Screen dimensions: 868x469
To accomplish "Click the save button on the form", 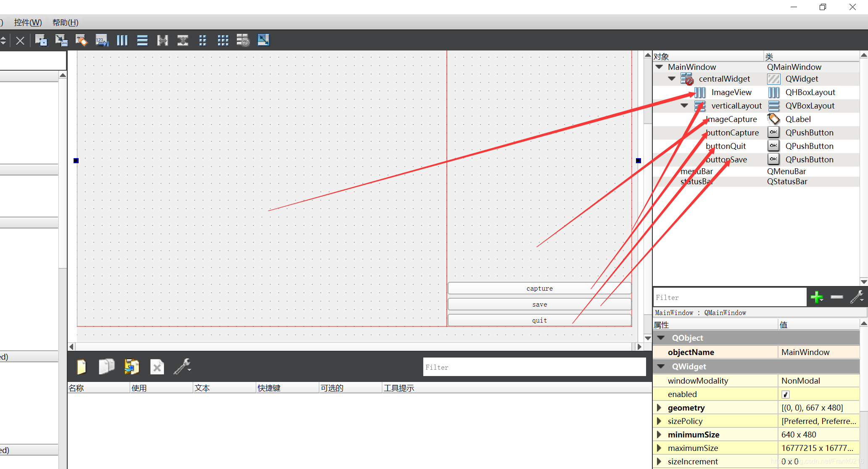I will click(539, 304).
